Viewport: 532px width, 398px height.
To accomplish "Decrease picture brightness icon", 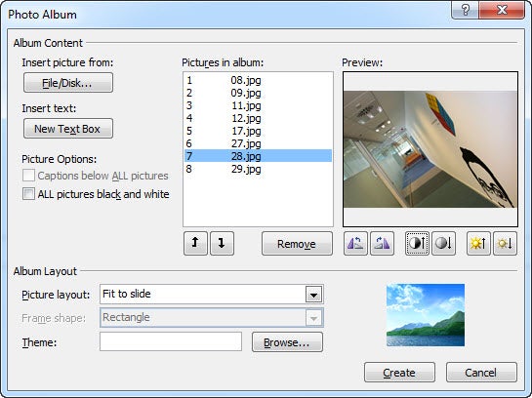I will [x=505, y=244].
